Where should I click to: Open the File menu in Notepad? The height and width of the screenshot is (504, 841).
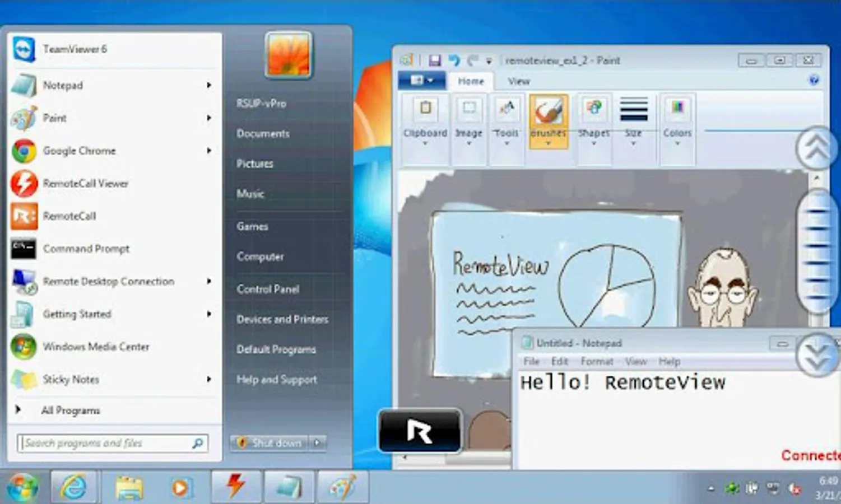point(531,361)
